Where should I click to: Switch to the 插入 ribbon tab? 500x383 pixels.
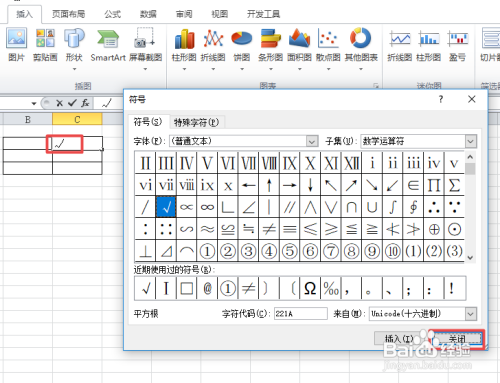coord(24,14)
